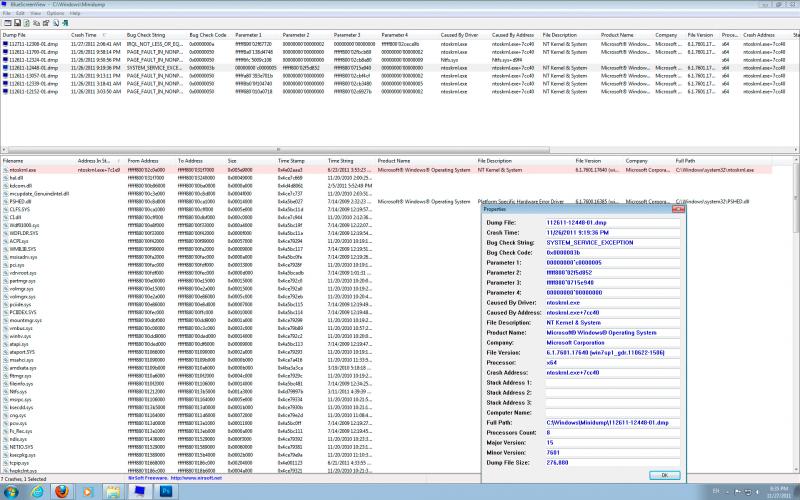Screen dimensions: 800x500
Task: Close the Properties dialog with the red X
Action: (678, 209)
